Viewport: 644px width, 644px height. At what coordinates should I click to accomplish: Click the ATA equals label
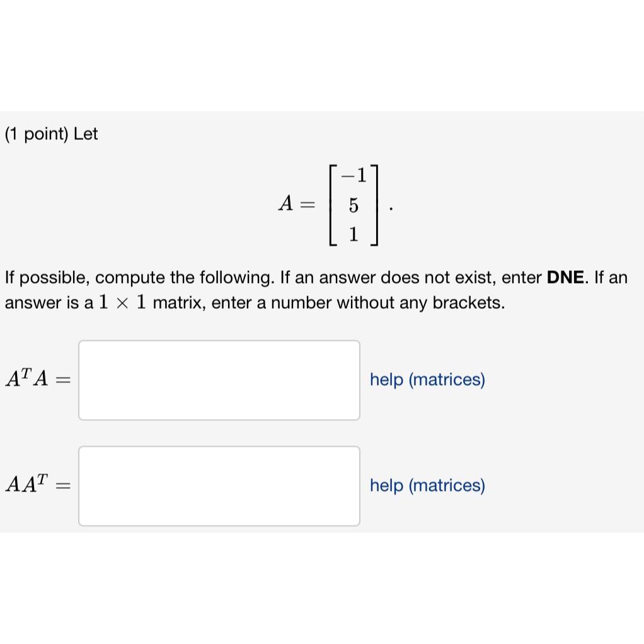(x=37, y=379)
